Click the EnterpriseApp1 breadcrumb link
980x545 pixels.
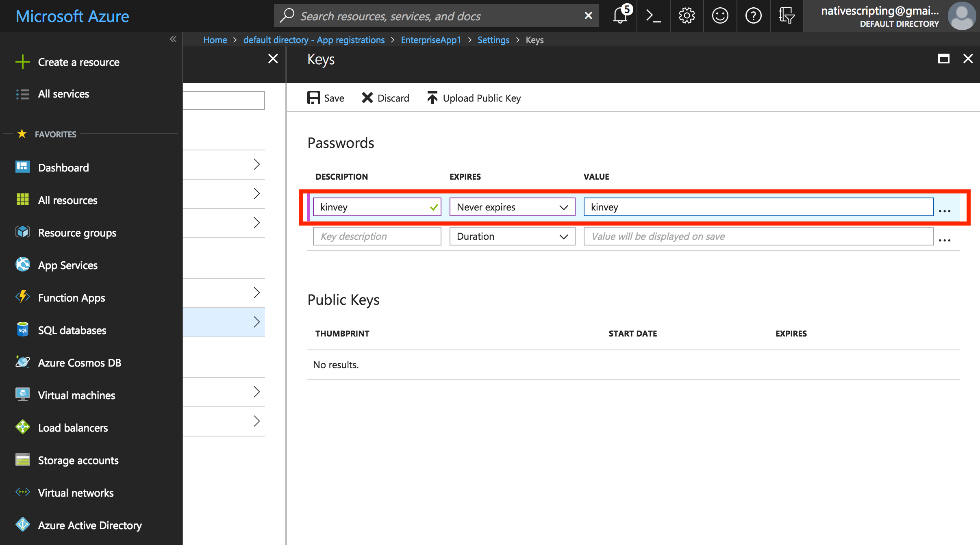[x=431, y=40]
